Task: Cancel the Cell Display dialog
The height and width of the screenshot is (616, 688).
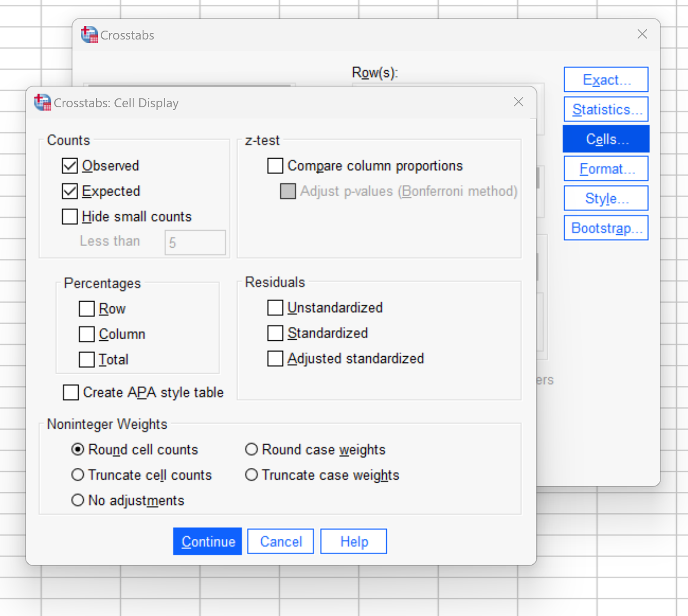Action: pos(280,542)
